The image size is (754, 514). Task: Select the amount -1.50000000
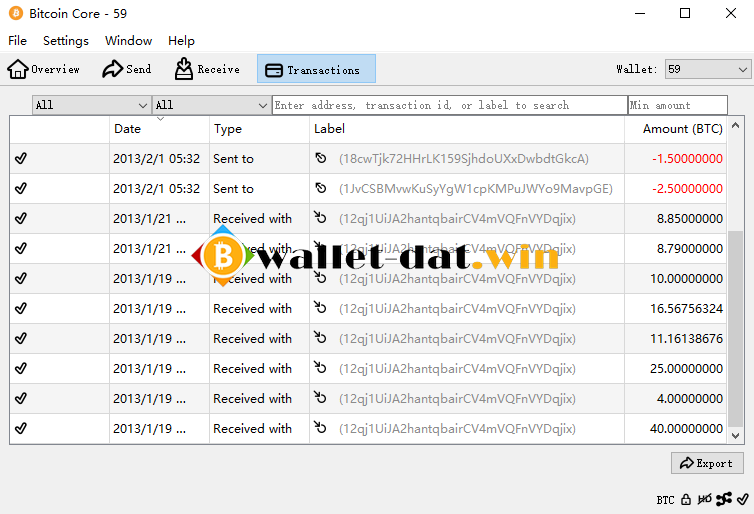[687, 159]
